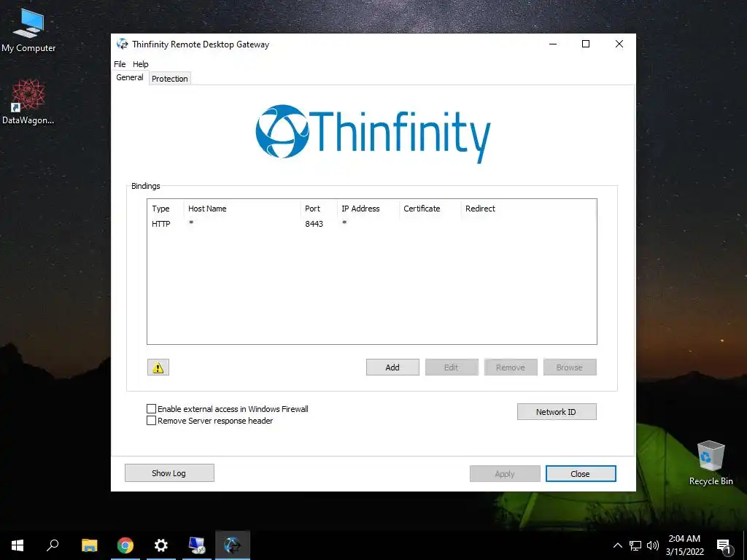Click the yellow warning icon button
Image resolution: width=747 pixels, height=560 pixels.
158,367
